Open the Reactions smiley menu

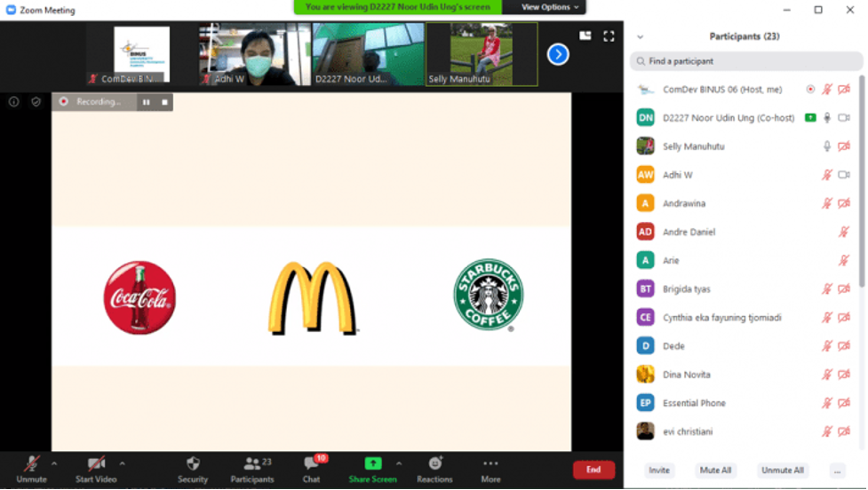tap(434, 470)
